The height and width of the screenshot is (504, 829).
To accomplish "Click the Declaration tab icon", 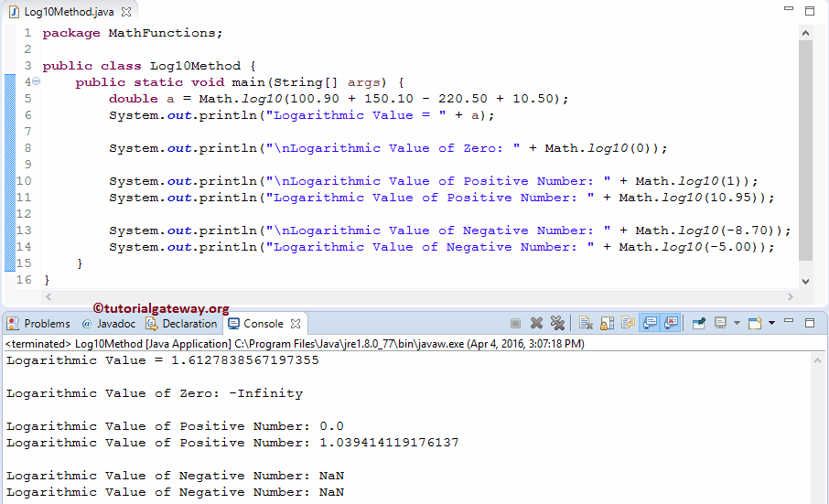I will 152,323.
